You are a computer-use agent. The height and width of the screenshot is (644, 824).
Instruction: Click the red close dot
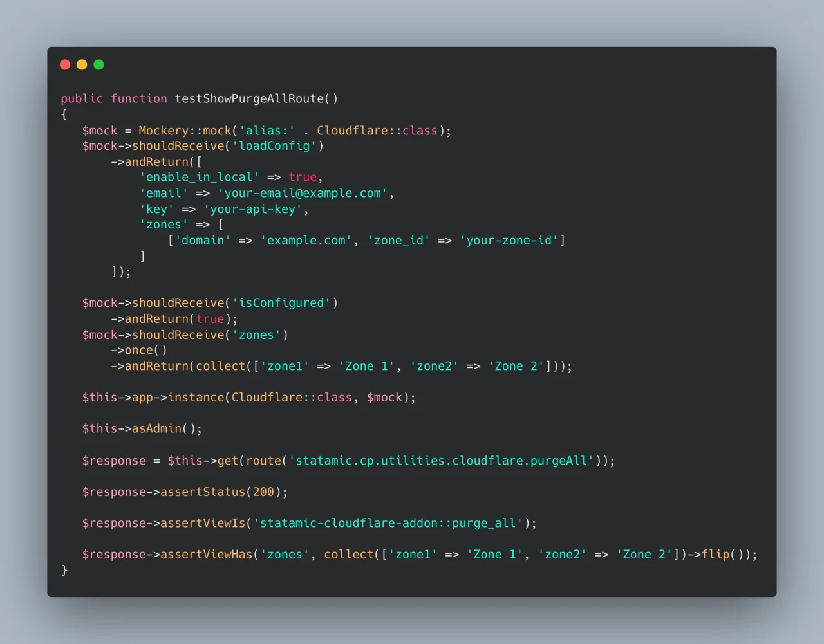tap(65, 64)
